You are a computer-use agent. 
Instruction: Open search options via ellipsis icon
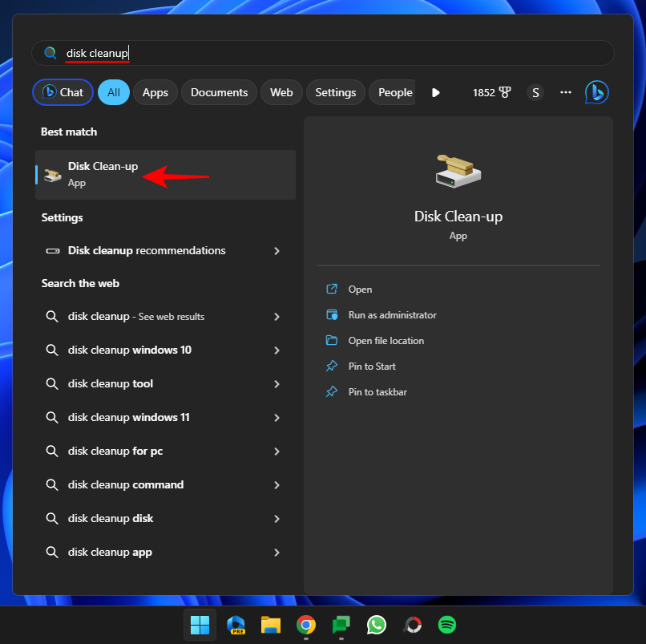566,92
